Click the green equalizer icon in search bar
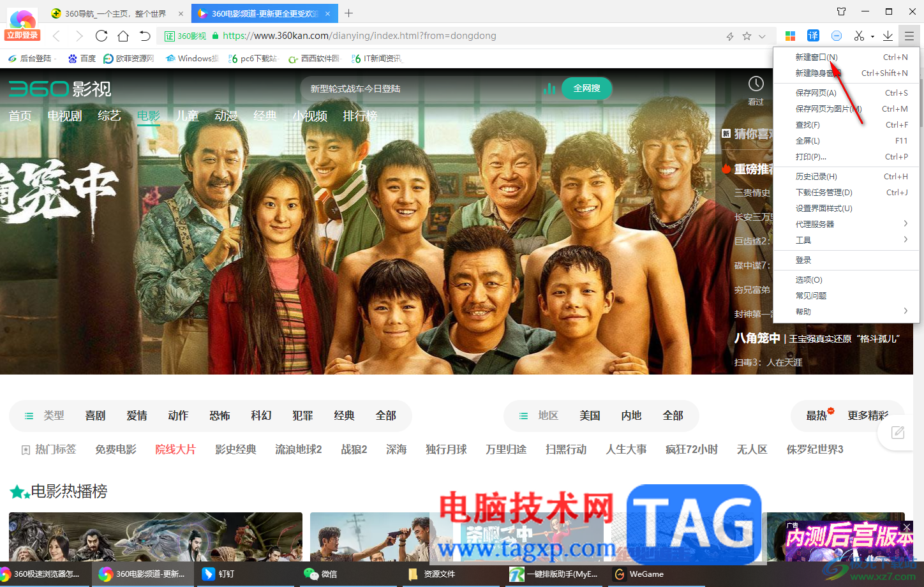The image size is (924, 587). coord(549,89)
